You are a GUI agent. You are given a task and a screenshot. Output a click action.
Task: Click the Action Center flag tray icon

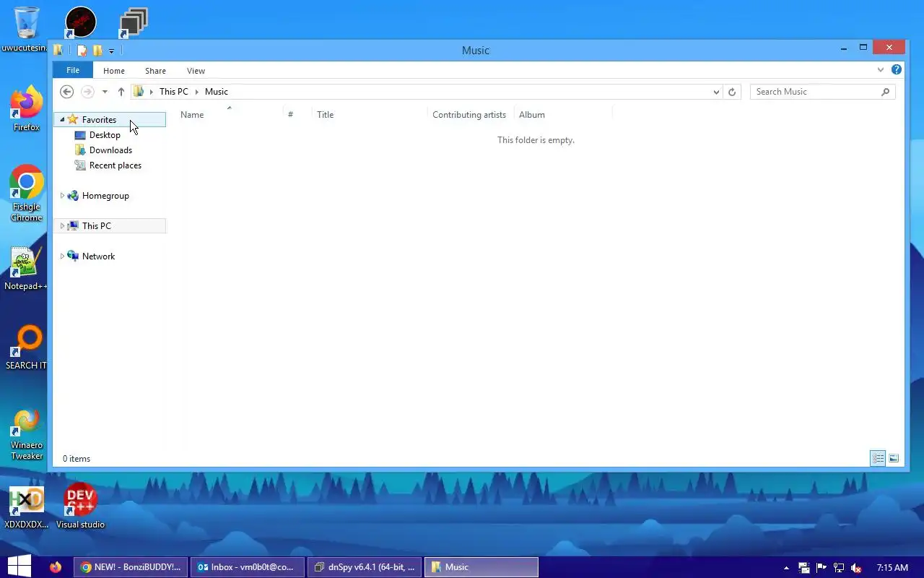pos(821,568)
